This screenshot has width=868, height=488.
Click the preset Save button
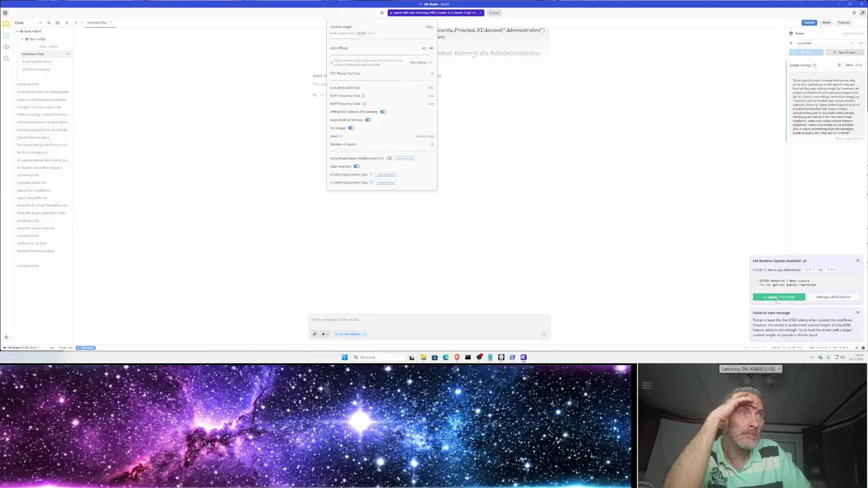pyautogui.click(x=806, y=52)
